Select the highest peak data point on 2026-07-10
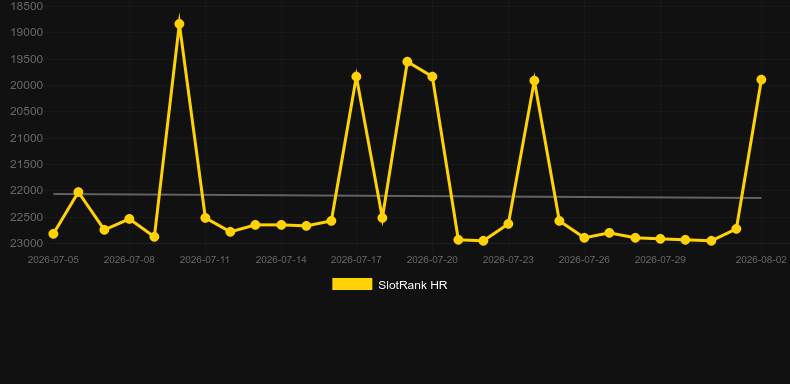 pos(179,24)
